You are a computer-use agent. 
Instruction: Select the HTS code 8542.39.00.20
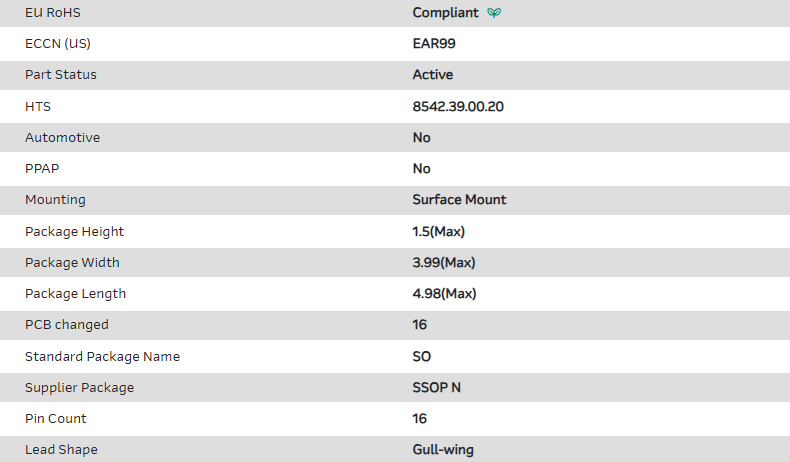[x=457, y=106]
